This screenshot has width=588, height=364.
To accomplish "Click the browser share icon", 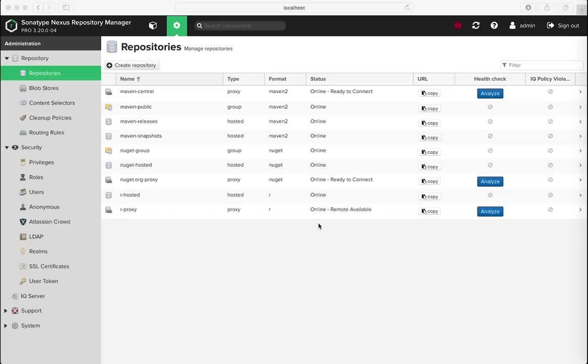I will [x=547, y=8].
